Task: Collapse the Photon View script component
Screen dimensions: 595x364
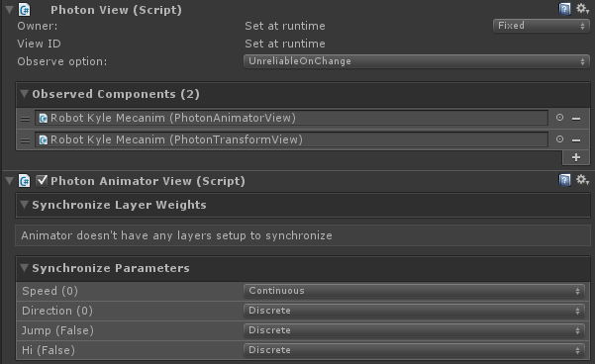Action: pyautogui.click(x=9, y=10)
